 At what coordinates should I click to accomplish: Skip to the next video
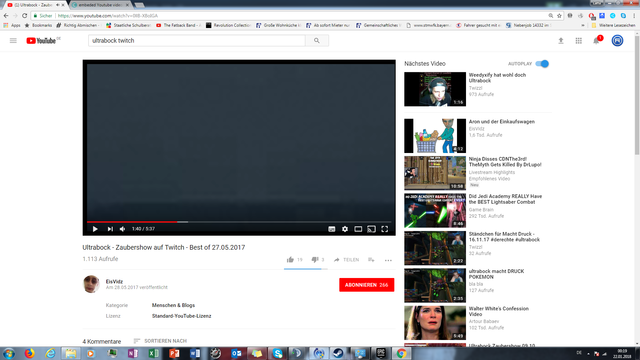(110, 229)
